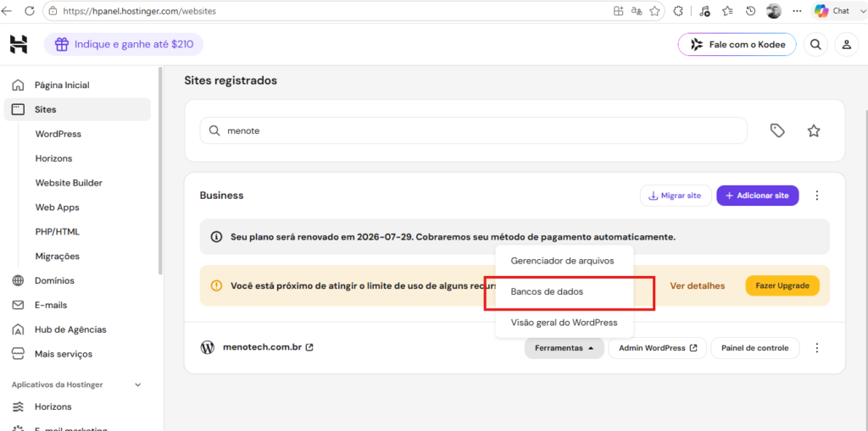Click Adicionar site button

[757, 196]
